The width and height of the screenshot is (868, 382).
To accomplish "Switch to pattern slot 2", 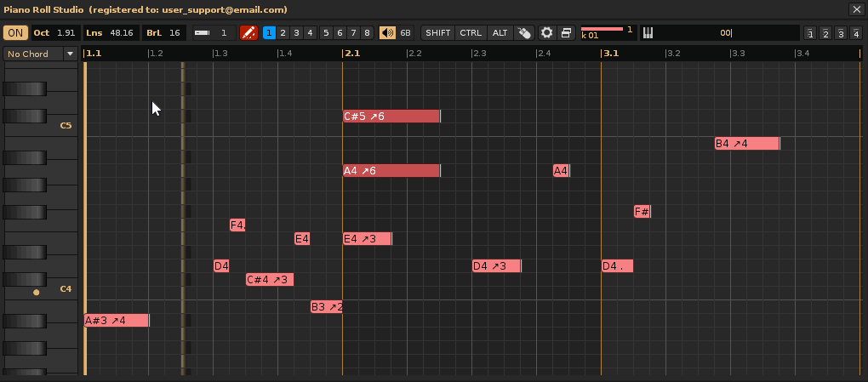I will click(283, 33).
